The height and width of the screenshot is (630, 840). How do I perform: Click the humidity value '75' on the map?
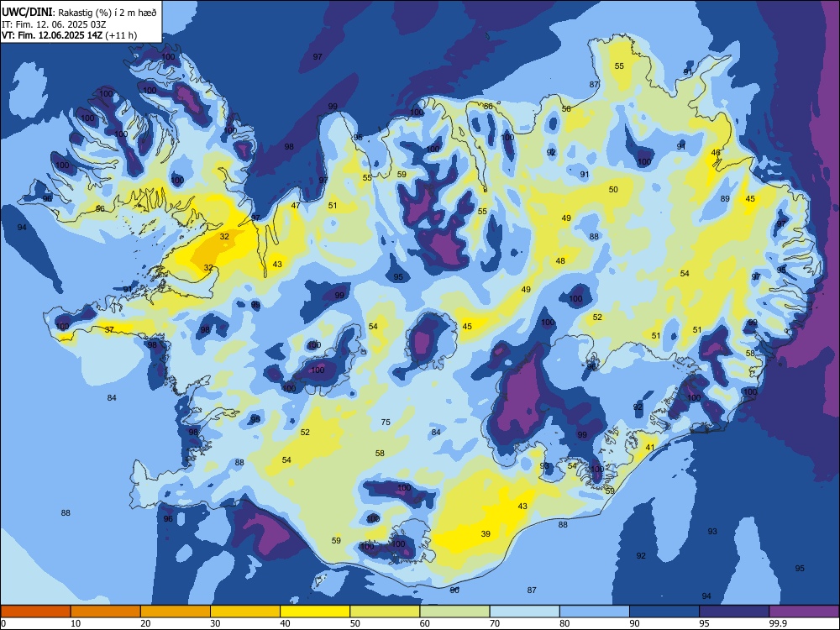point(386,423)
